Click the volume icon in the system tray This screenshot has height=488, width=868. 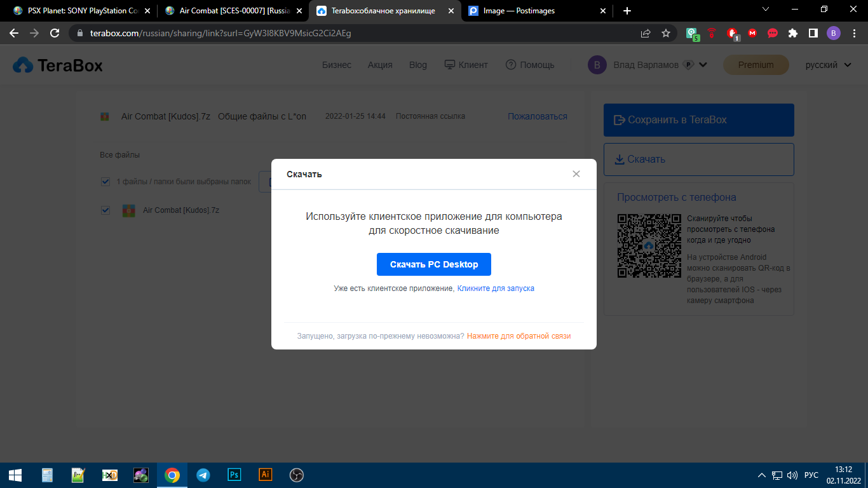click(792, 475)
